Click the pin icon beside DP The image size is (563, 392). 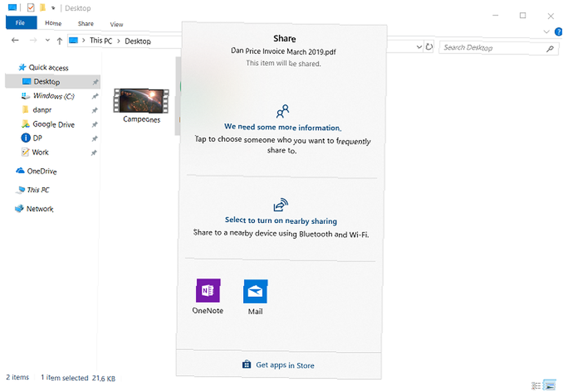tap(94, 138)
